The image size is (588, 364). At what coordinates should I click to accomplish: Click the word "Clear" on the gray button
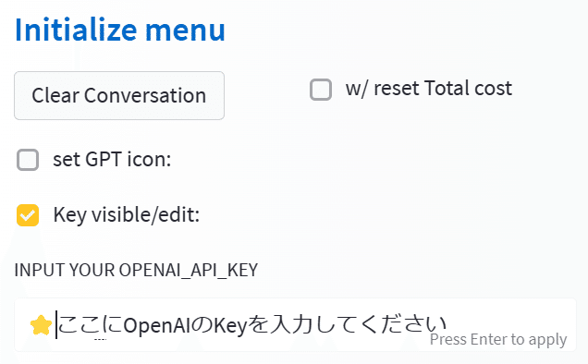pos(55,95)
